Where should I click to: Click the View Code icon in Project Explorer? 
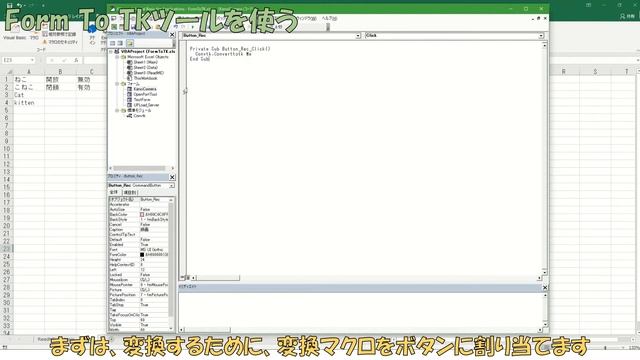pyautogui.click(x=113, y=43)
